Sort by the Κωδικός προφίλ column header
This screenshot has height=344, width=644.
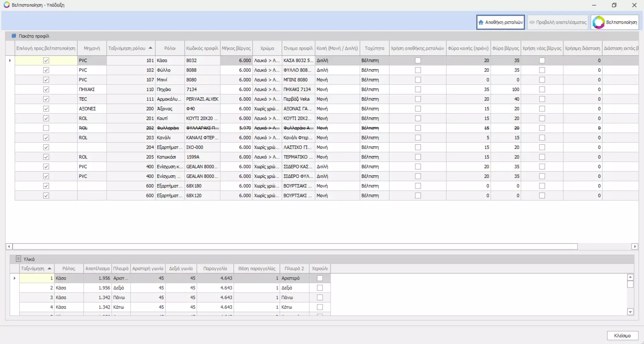click(x=202, y=48)
